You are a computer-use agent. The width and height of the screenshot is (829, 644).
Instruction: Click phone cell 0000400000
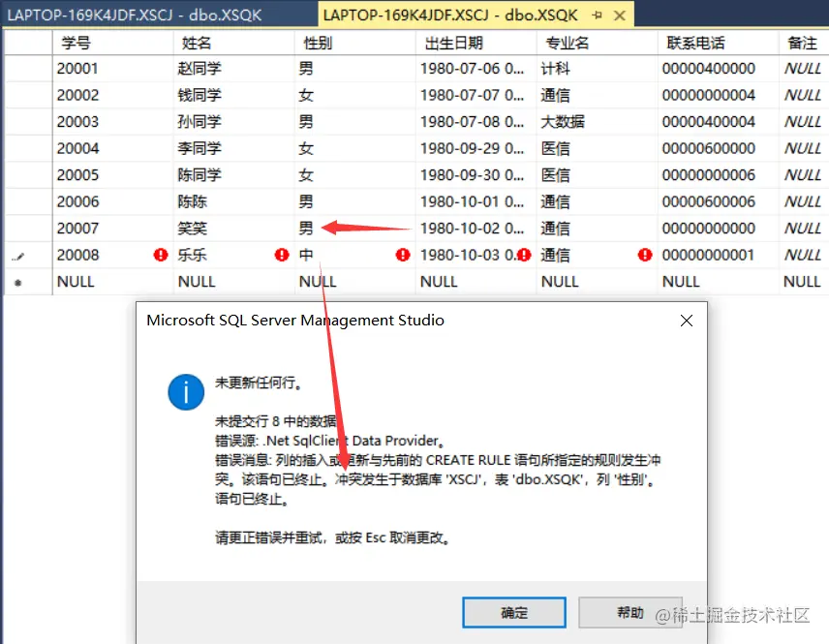point(719,68)
